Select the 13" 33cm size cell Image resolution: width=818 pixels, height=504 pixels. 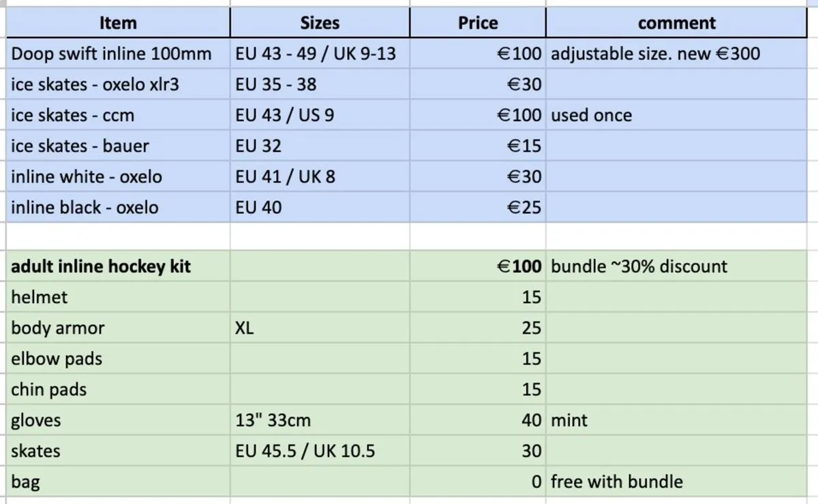[x=320, y=420]
